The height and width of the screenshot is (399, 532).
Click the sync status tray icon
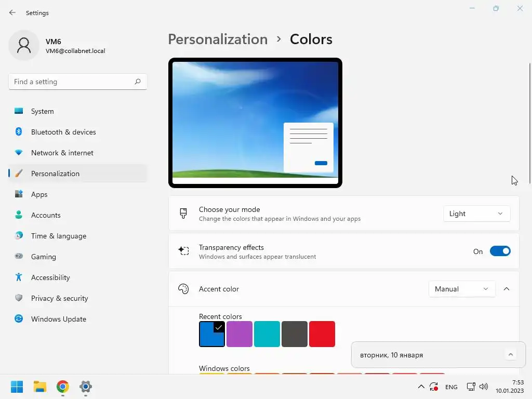434,387
